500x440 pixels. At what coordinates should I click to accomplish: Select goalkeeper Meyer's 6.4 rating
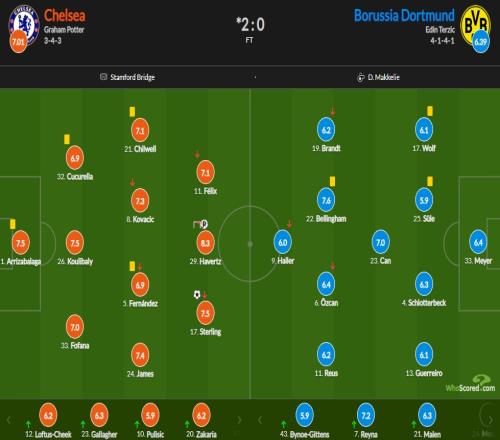point(478,242)
